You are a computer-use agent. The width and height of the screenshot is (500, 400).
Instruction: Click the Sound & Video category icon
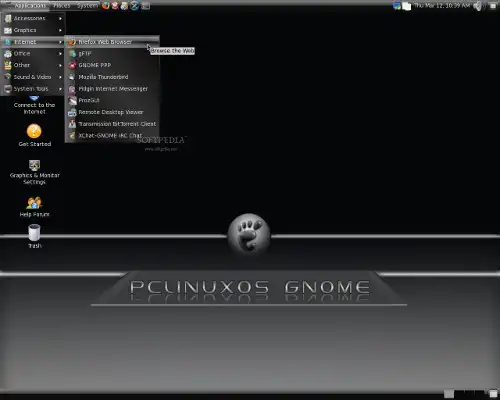click(8, 77)
